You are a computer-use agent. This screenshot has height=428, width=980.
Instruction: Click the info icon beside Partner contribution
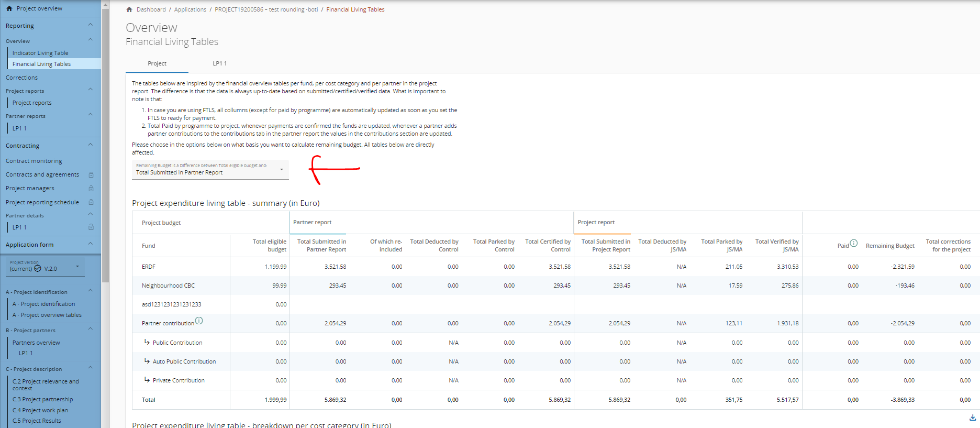[x=199, y=321]
